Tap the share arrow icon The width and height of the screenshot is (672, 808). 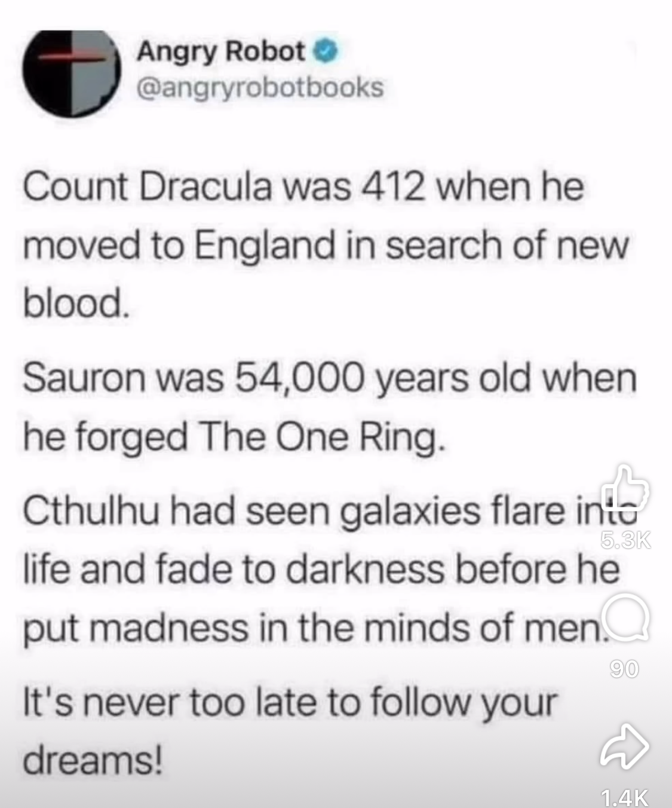[x=625, y=747]
